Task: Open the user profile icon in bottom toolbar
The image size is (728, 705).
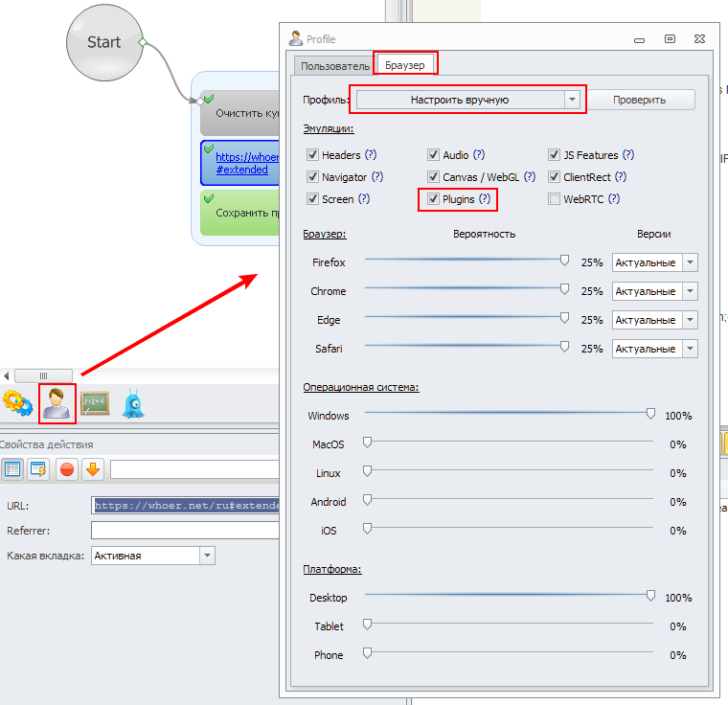Action: coord(57,403)
